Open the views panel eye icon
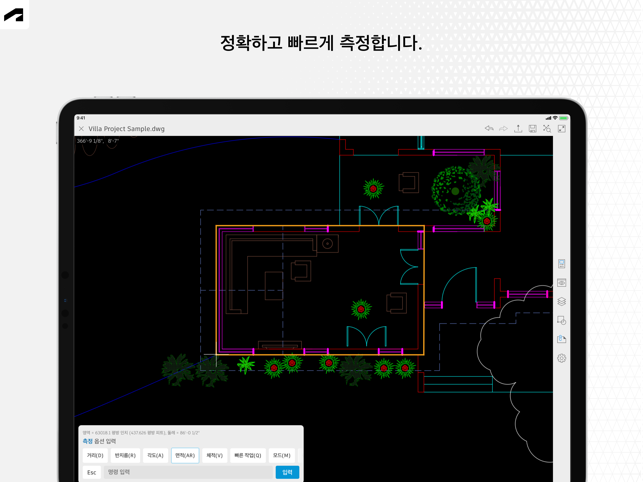This screenshot has width=643, height=482. [x=562, y=283]
